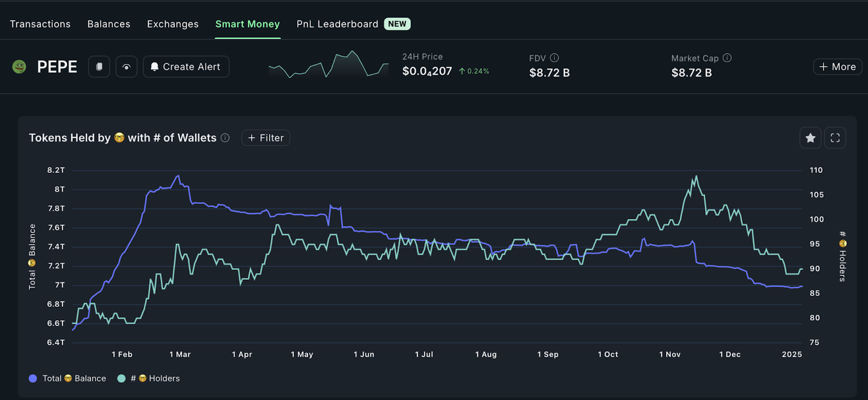The height and width of the screenshot is (400, 868).
Task: Open the Exchanges tab
Action: pos(173,24)
